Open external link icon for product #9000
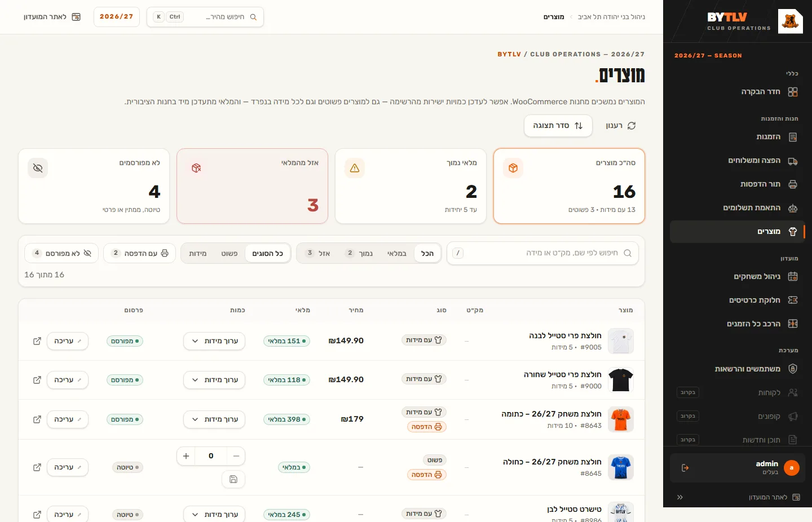This screenshot has width=812, height=522. tap(37, 380)
